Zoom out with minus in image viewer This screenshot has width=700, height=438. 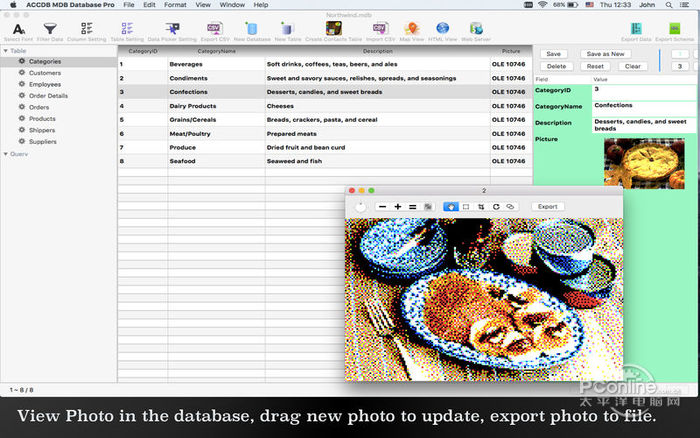point(382,207)
